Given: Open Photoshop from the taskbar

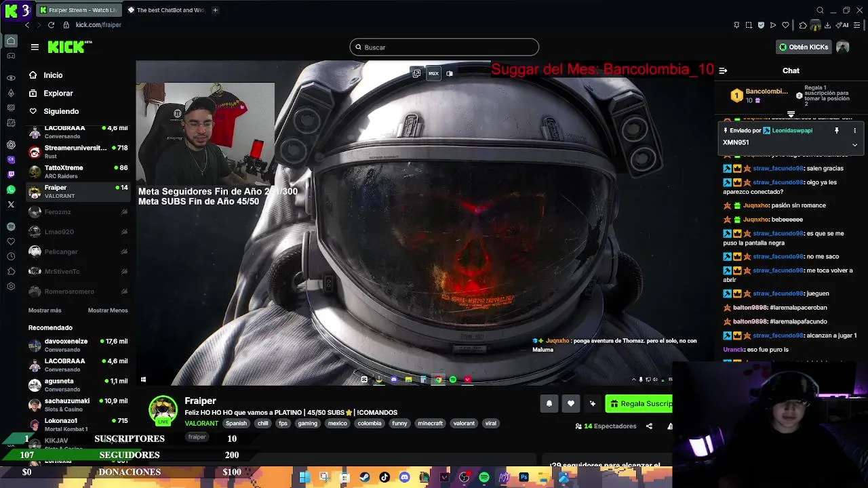Looking at the screenshot, I should [524, 477].
